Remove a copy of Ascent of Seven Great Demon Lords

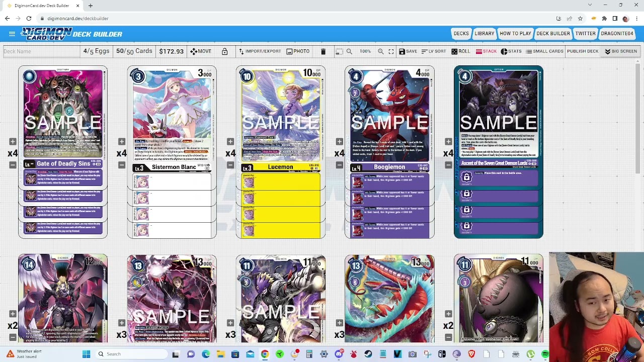click(448, 165)
